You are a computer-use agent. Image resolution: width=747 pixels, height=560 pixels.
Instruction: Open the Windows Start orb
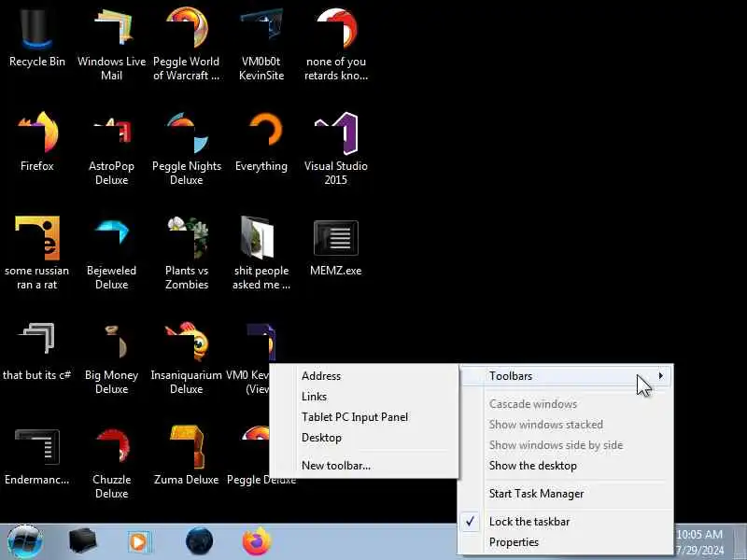pos(25,541)
